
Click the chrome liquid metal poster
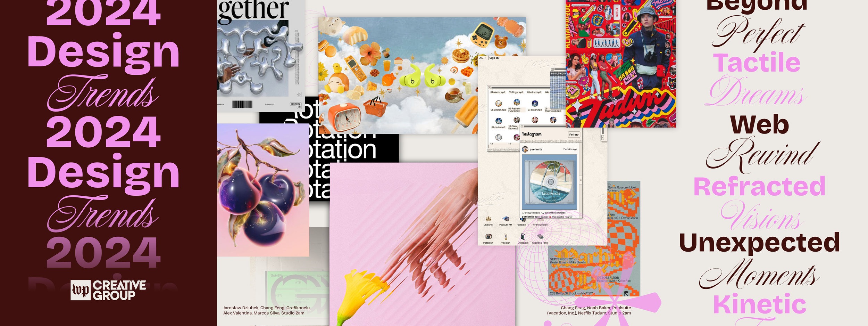[261, 56]
